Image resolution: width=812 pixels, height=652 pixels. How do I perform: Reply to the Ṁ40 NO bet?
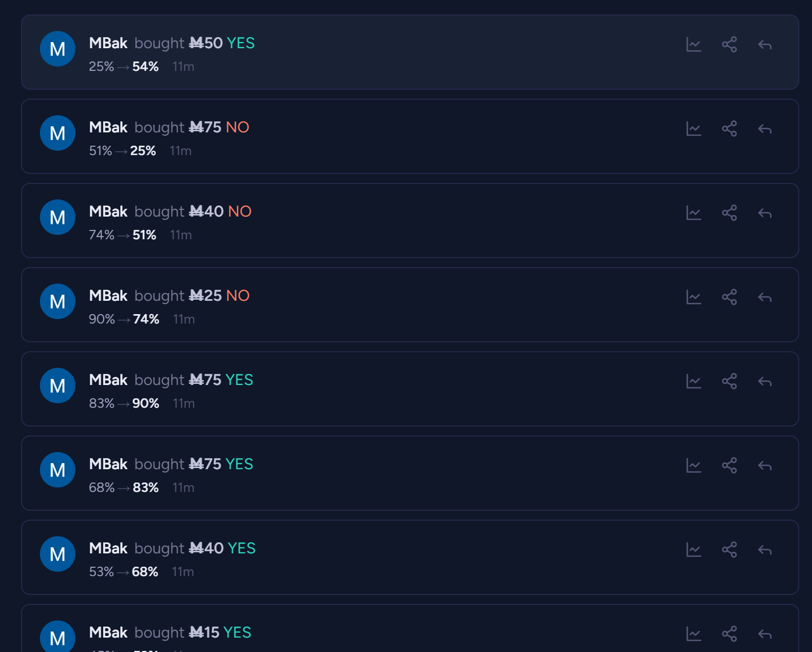[x=765, y=213]
